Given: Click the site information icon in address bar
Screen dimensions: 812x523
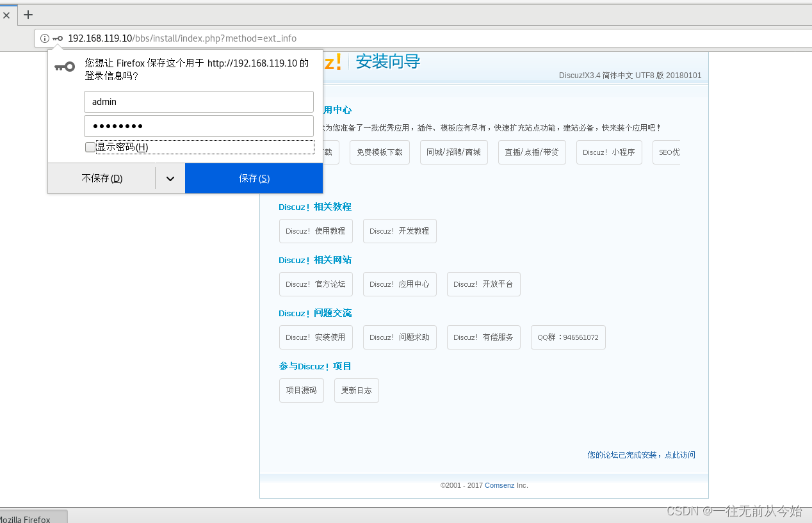Looking at the screenshot, I should click(x=44, y=38).
